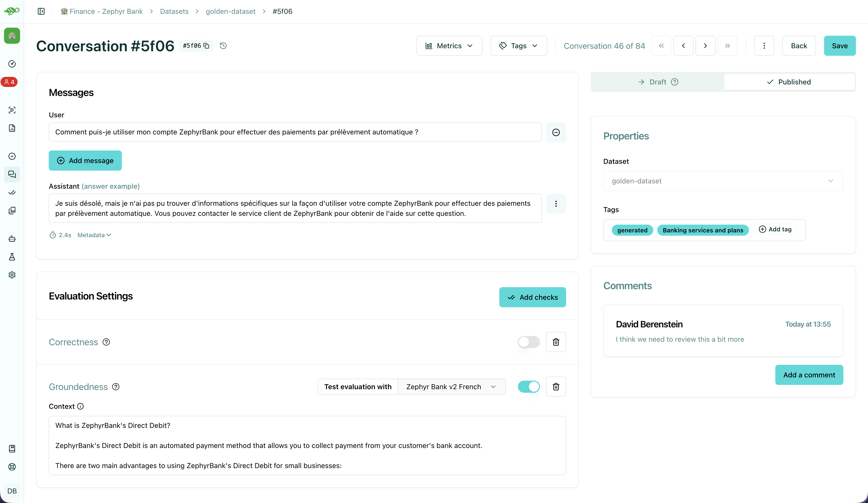Open the annotation queue with 4 pending items
The width and height of the screenshot is (868, 503).
point(10,82)
